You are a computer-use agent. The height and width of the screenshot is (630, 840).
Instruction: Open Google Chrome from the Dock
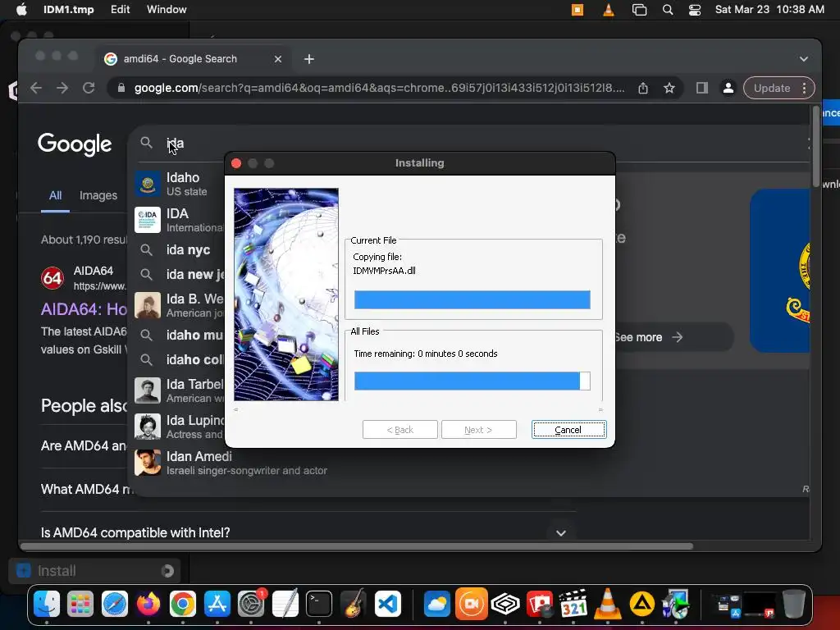[x=183, y=605]
